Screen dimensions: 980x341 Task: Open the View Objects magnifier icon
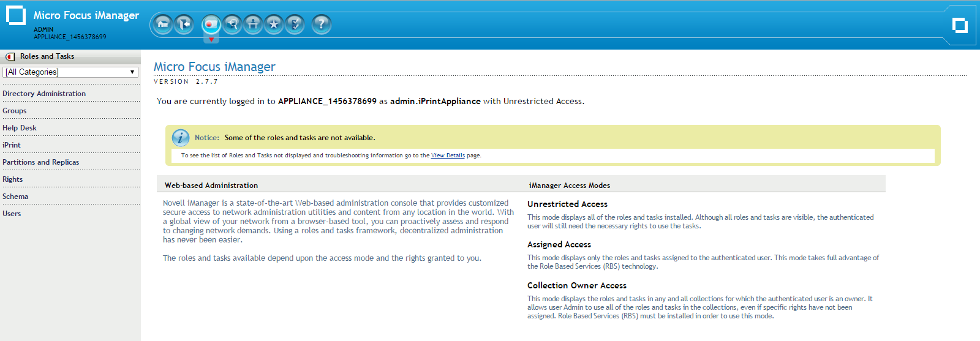[232, 24]
